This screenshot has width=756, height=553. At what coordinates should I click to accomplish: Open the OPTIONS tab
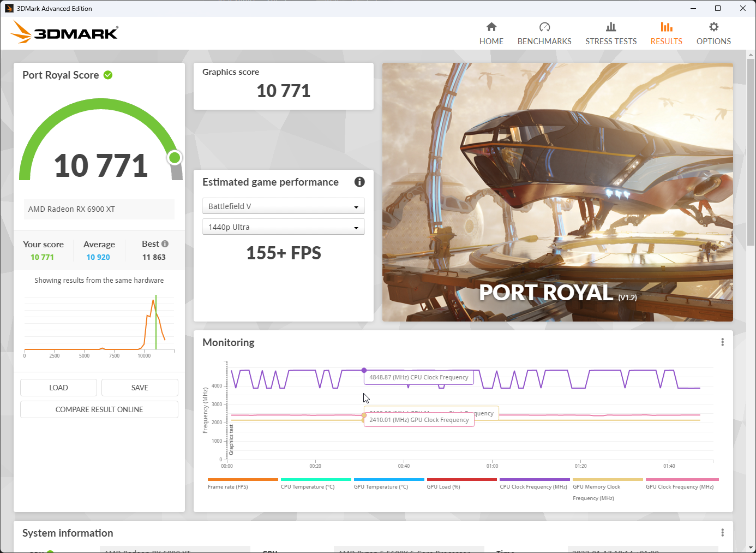pos(713,34)
